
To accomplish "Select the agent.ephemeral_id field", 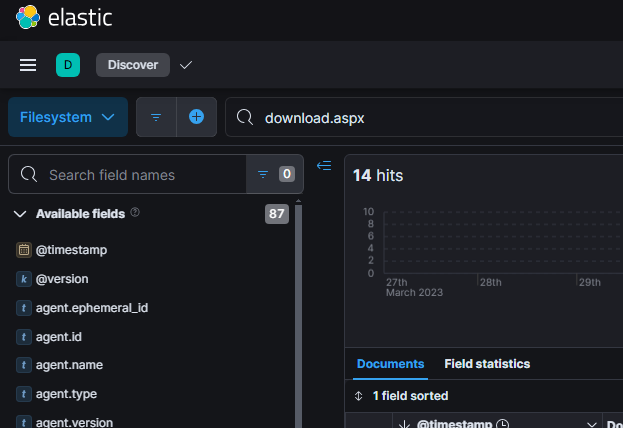I will click(x=92, y=308).
